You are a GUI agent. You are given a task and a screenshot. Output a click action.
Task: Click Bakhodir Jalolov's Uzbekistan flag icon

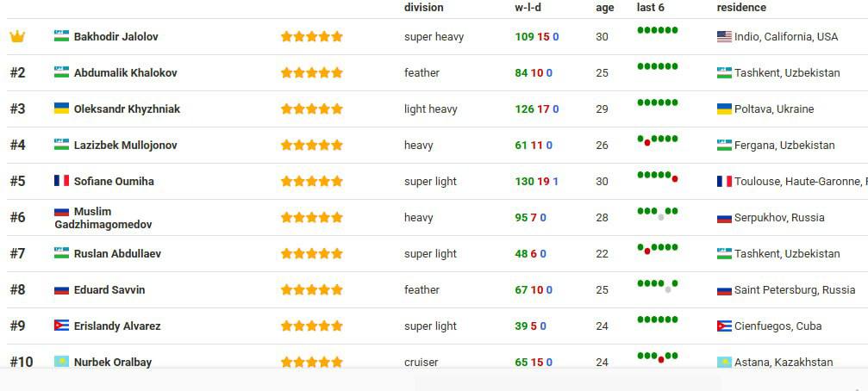click(x=61, y=36)
